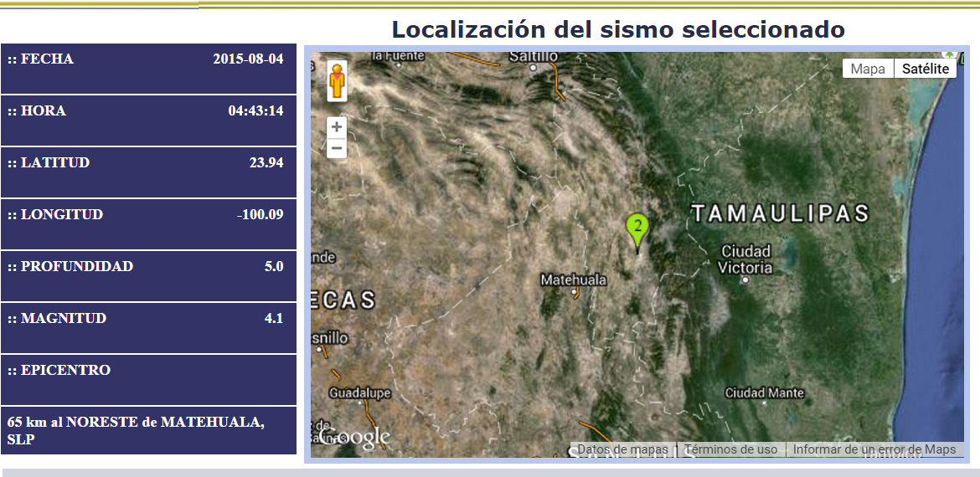
Task: Click the Saltillo city marker on map
Action: pos(533,69)
